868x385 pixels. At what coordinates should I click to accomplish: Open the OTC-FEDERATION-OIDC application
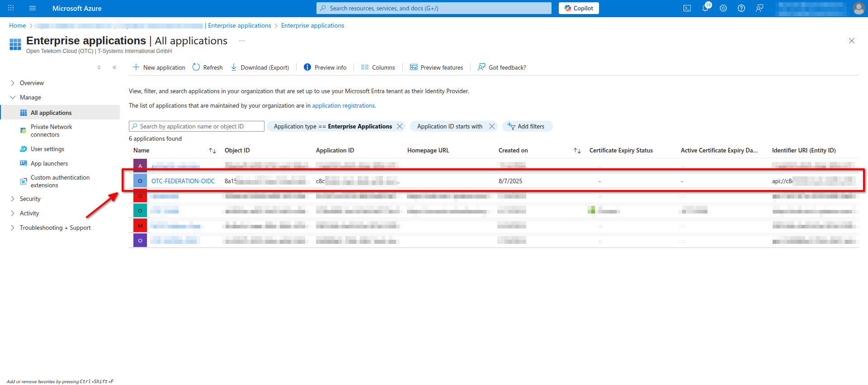coord(183,181)
